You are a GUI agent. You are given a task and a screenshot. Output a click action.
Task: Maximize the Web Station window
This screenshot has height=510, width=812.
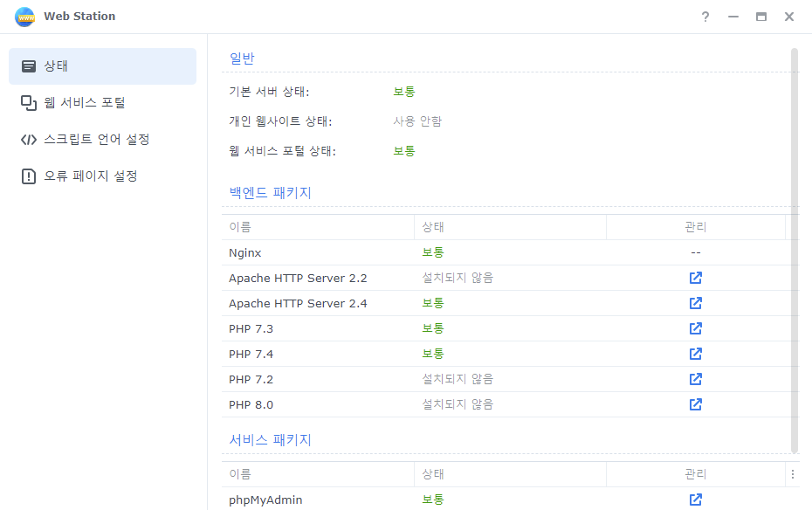click(x=761, y=17)
